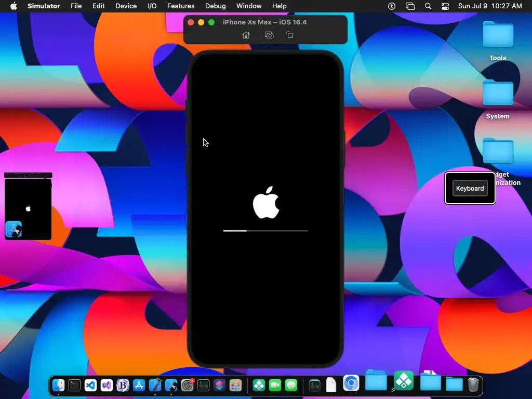Zoom the Simulator window with the green button
532x399 pixels.
pyautogui.click(x=211, y=22)
